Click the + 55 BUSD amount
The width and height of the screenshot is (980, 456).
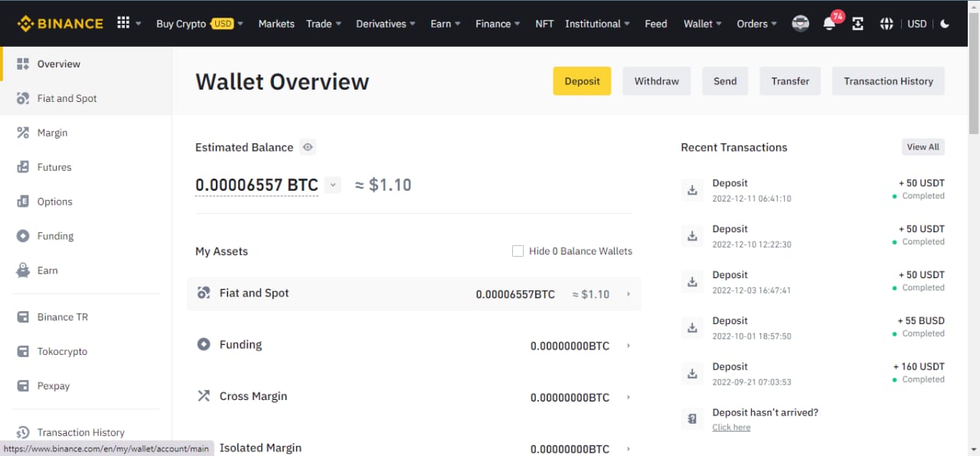pyautogui.click(x=921, y=320)
